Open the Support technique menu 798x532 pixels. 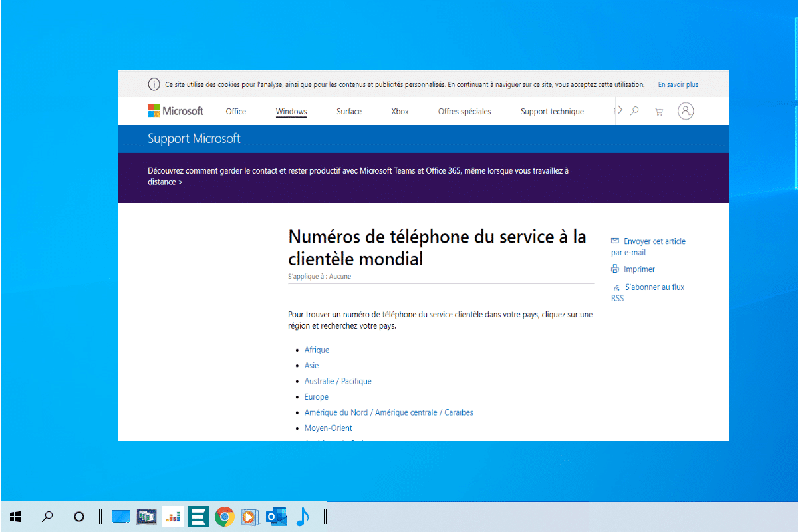552,112
